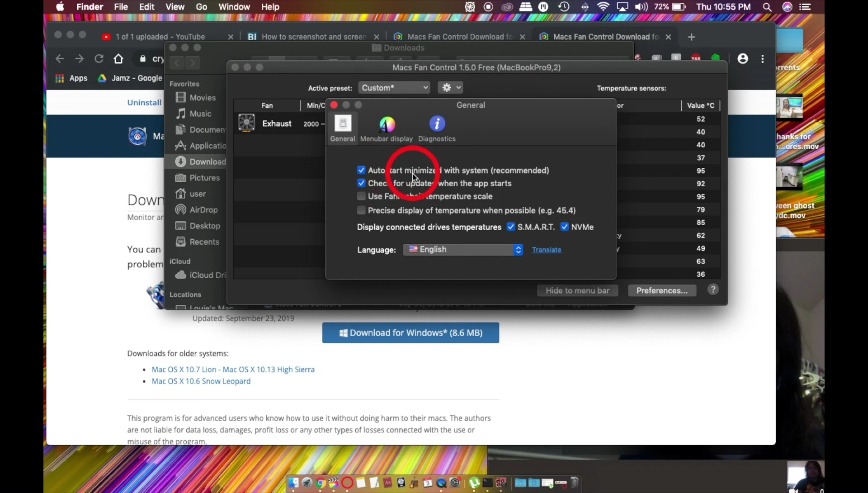This screenshot has height=493, width=868.
Task: Open the Language dropdown showing English
Action: tap(463, 250)
